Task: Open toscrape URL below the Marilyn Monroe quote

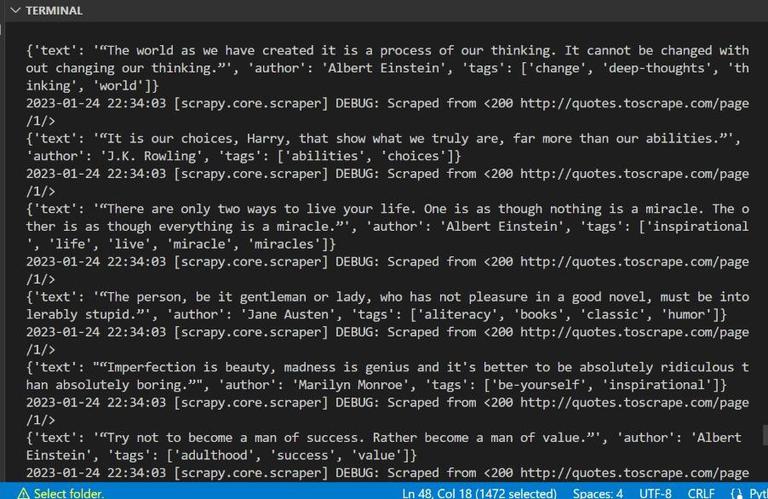Action: click(634, 403)
